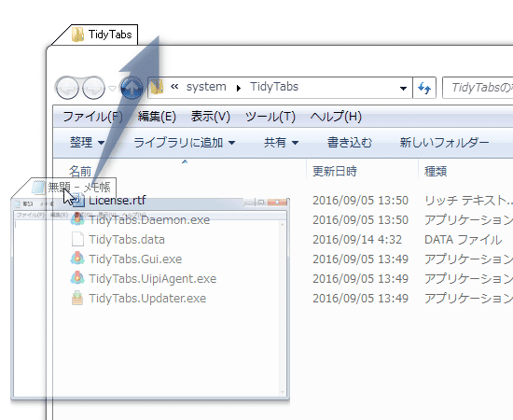
Task: Open the ツール(T) menu
Action: pyautogui.click(x=270, y=117)
